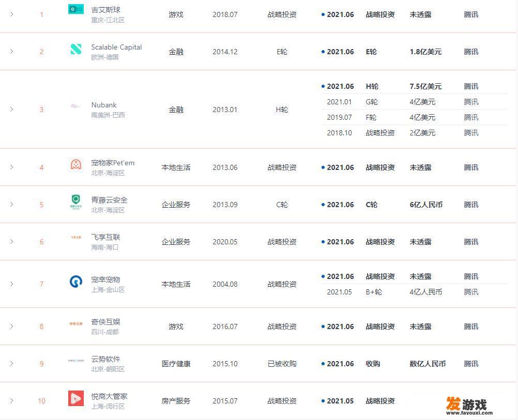
Task: Open company link 宠幸宠物
Action: (105, 279)
